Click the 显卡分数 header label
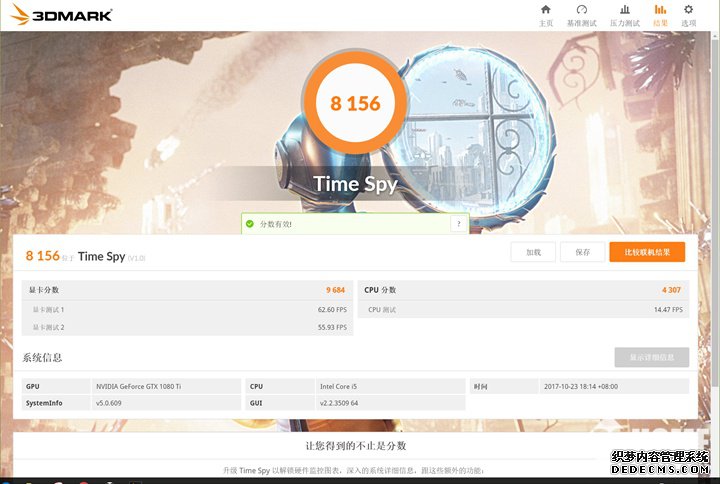720x484 pixels. pos(44,290)
